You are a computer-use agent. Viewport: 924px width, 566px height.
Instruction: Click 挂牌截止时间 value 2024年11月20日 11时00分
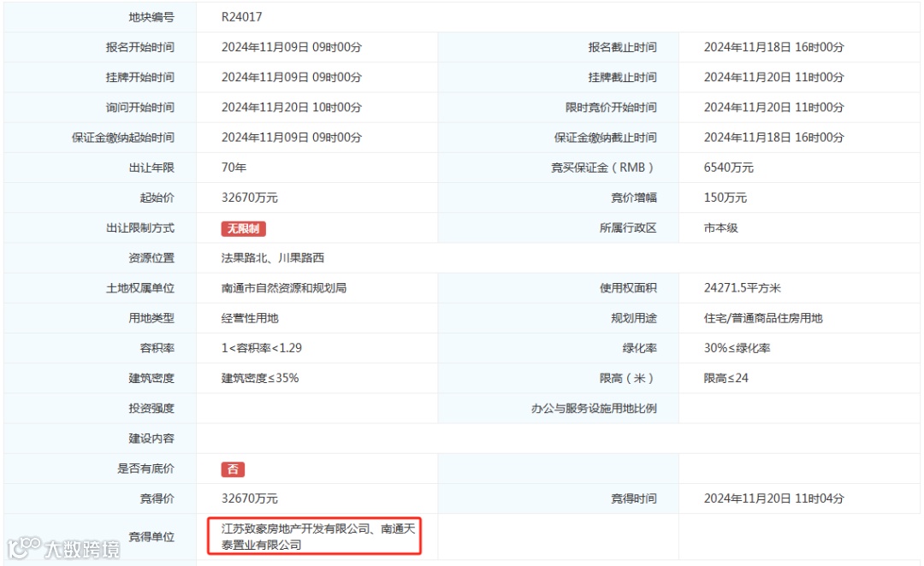(773, 77)
